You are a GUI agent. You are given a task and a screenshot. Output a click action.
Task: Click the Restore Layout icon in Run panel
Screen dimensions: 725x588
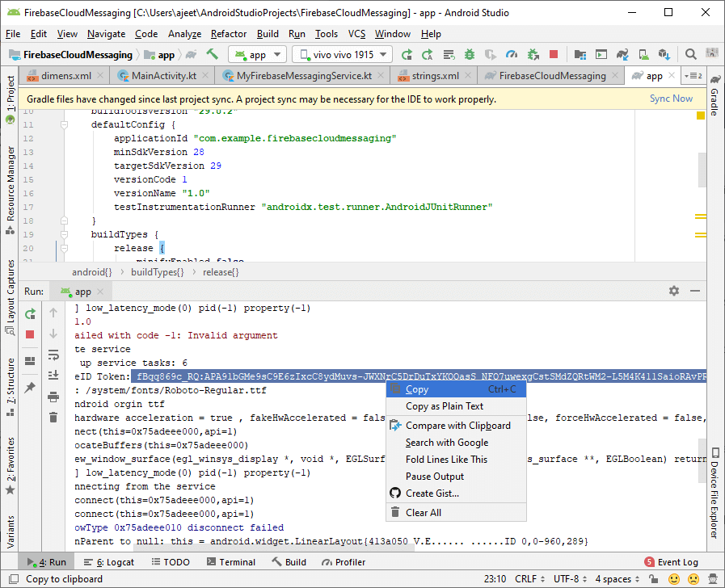click(30, 361)
